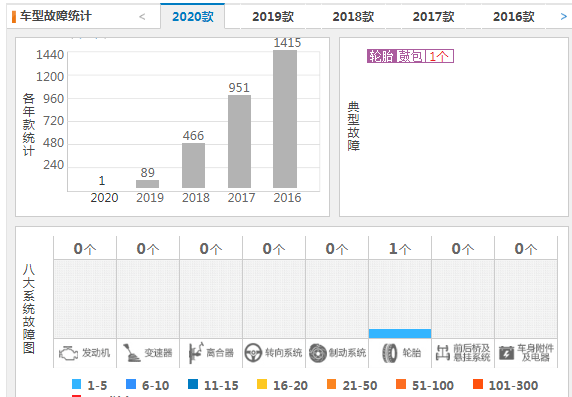Viewport: 572px width, 397px height.
Task: Click the 2016 bar showing 1415
Action: [285, 119]
